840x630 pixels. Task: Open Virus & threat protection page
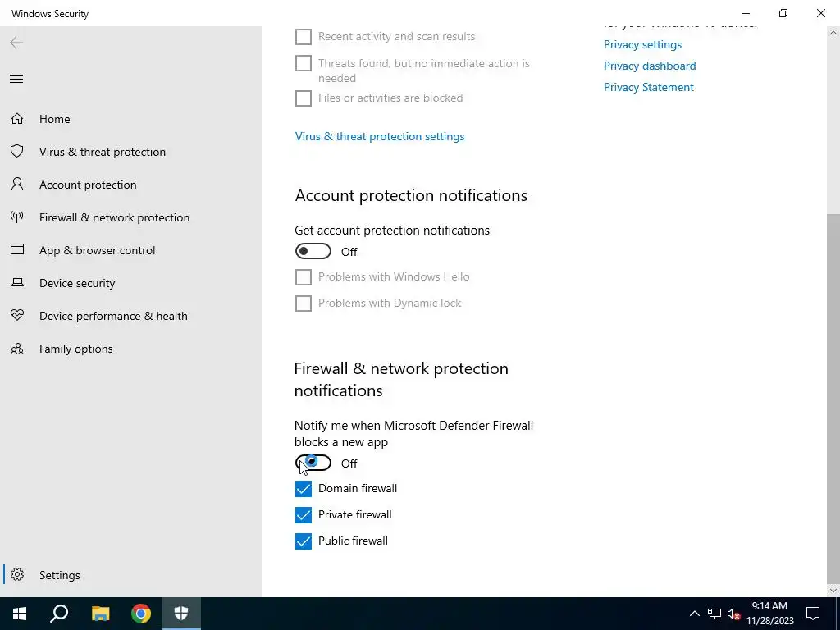[x=131, y=152]
